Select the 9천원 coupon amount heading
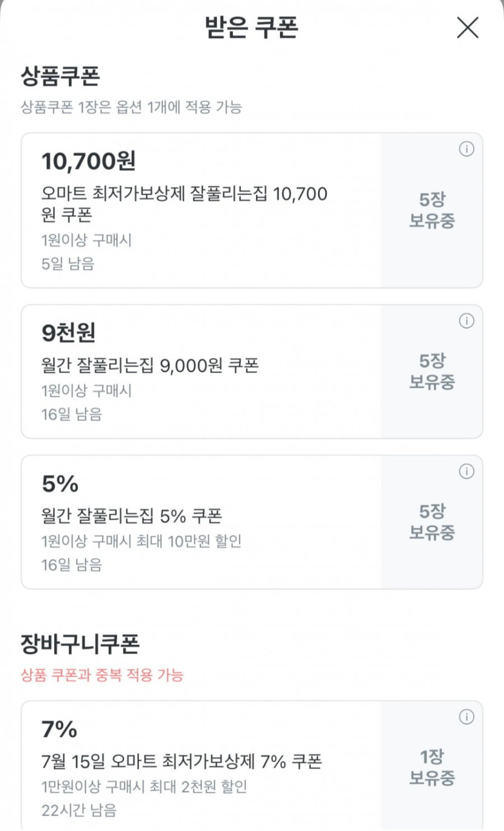The height and width of the screenshot is (831, 504). 69,333
